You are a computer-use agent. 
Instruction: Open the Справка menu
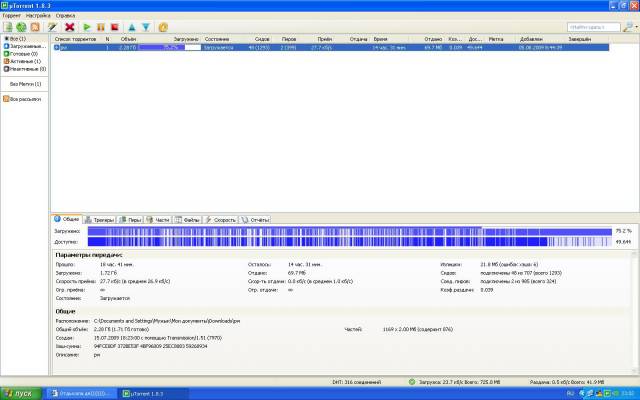(65, 16)
